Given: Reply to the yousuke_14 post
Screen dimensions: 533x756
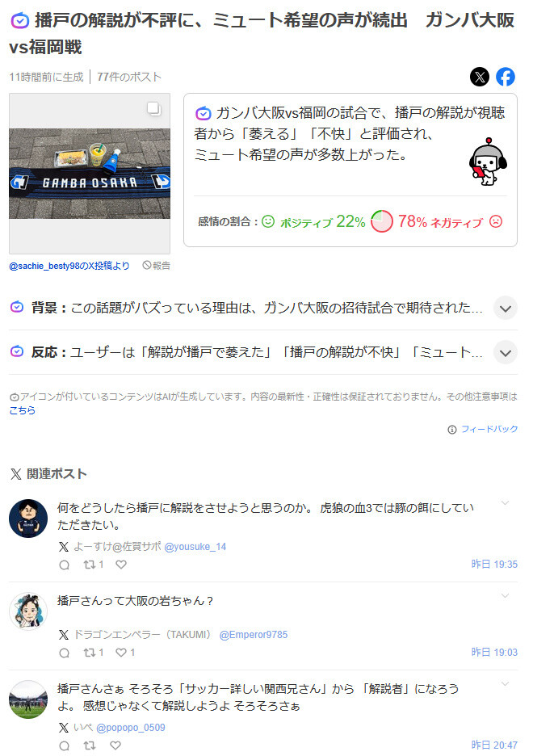Looking at the screenshot, I should click(x=64, y=565).
